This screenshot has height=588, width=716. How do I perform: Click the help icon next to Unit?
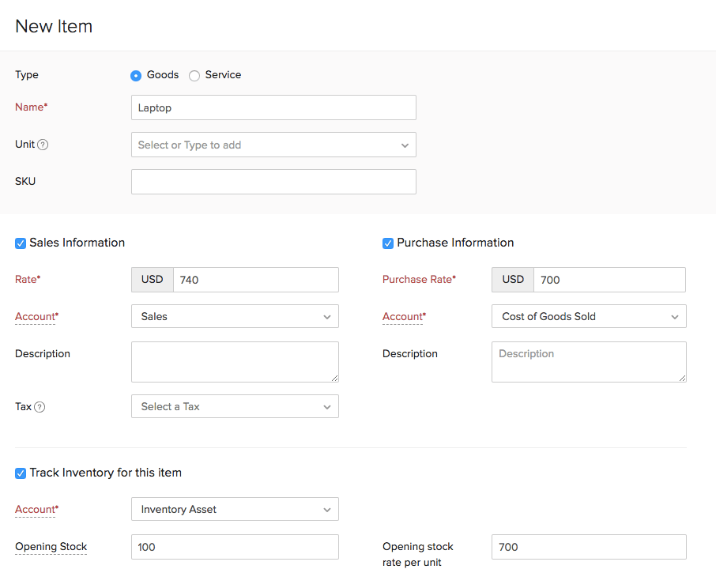tap(43, 145)
